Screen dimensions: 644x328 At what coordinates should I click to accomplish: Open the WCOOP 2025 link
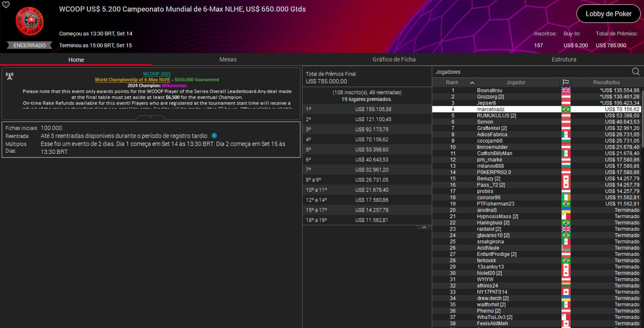coord(157,74)
